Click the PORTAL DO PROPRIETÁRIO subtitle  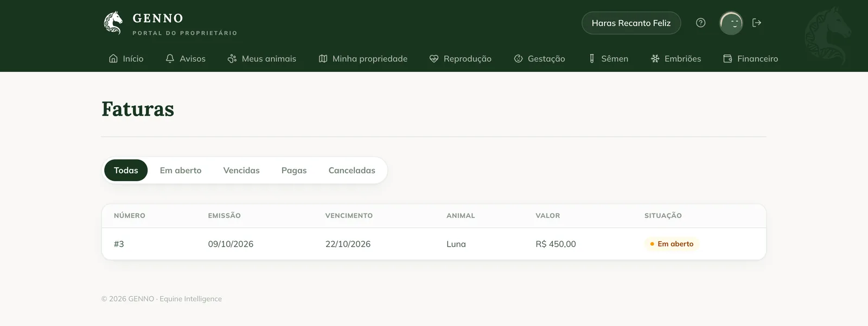(185, 33)
